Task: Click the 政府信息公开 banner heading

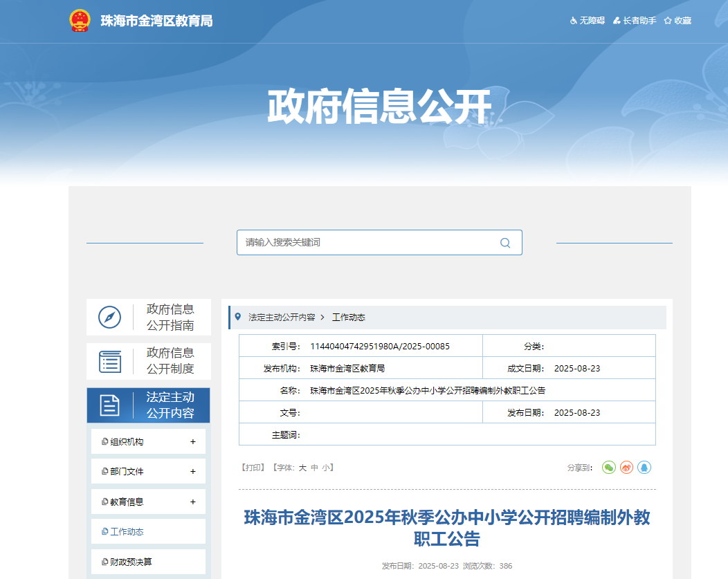Action: pos(379,107)
